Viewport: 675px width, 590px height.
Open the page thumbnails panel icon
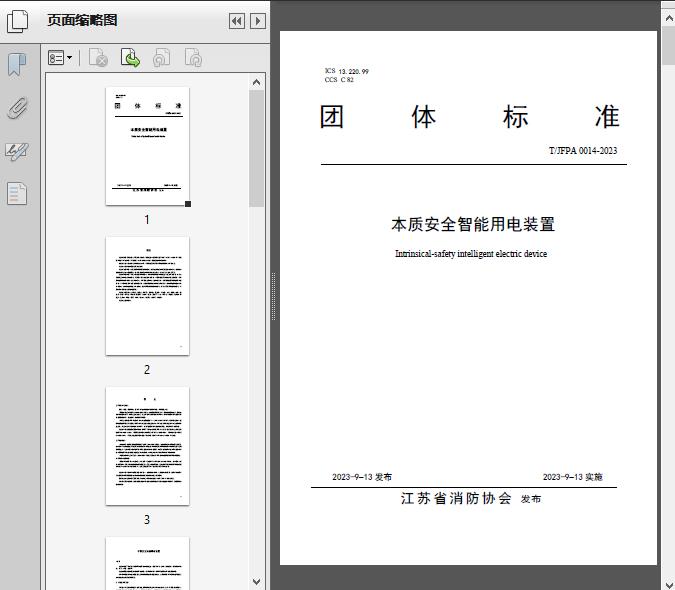(18, 21)
